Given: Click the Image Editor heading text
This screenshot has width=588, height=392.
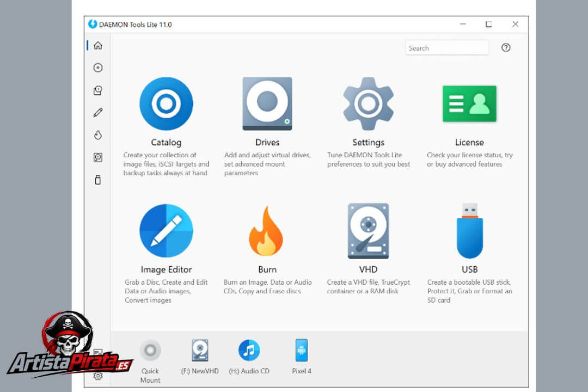Looking at the screenshot, I should [x=166, y=269].
